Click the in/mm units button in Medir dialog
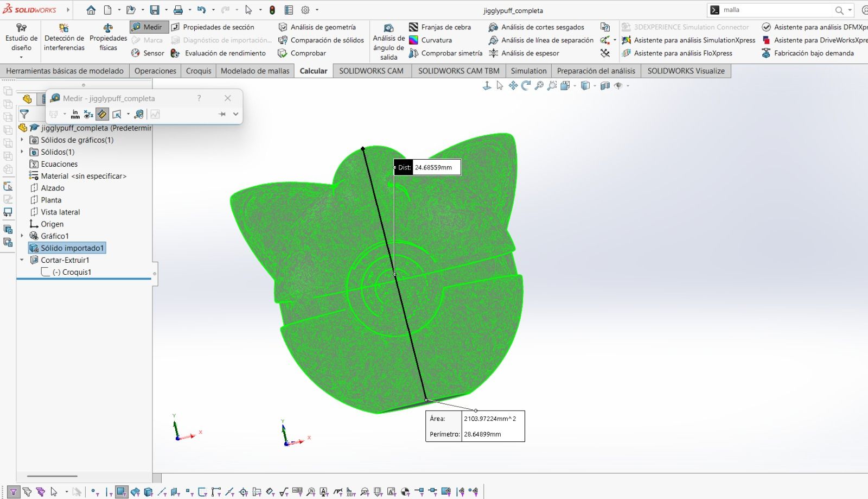Screen dimensions: 868x499 75,114
